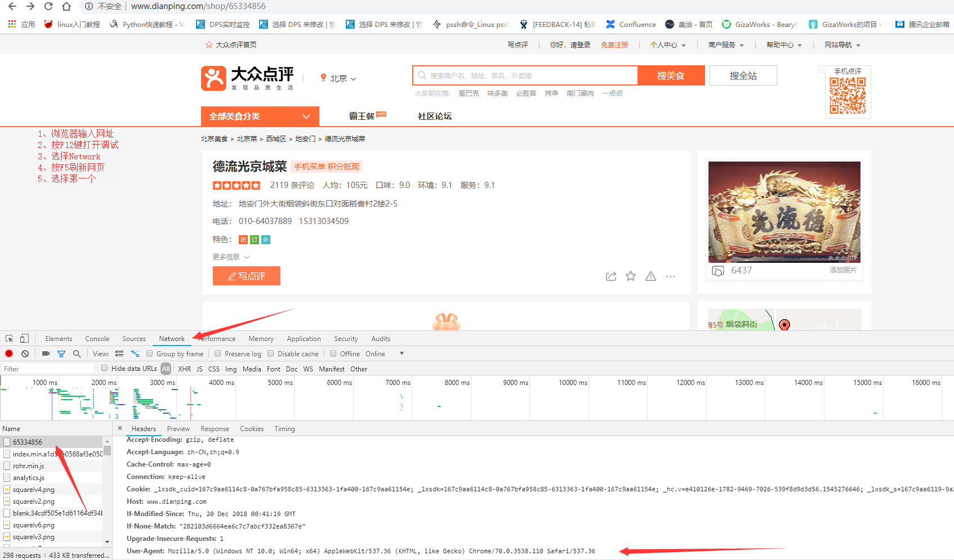Open the 北京 city selector

click(338, 78)
